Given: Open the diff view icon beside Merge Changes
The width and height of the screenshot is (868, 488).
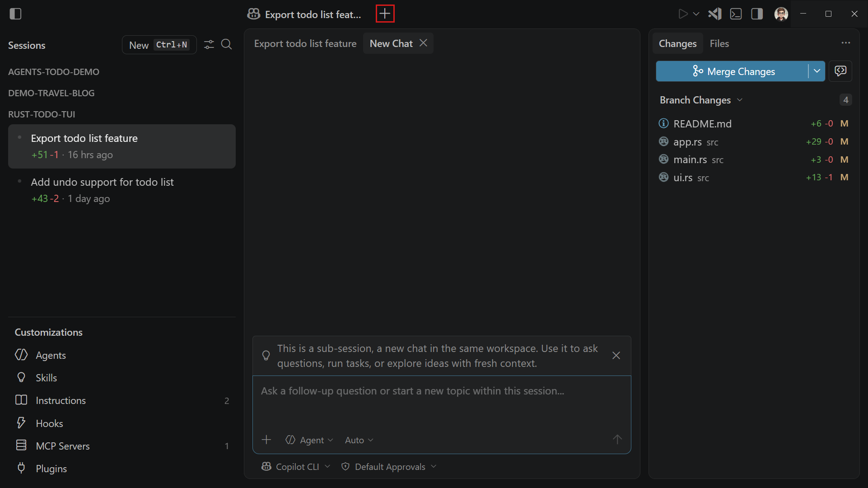Looking at the screenshot, I should [x=841, y=71].
